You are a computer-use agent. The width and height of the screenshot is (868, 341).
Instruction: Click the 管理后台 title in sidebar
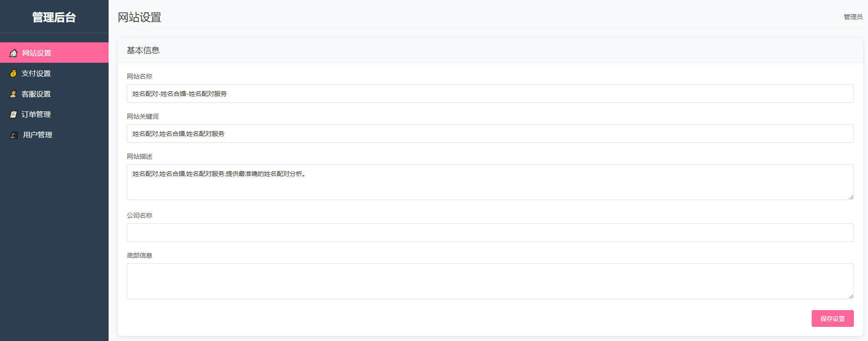click(54, 17)
